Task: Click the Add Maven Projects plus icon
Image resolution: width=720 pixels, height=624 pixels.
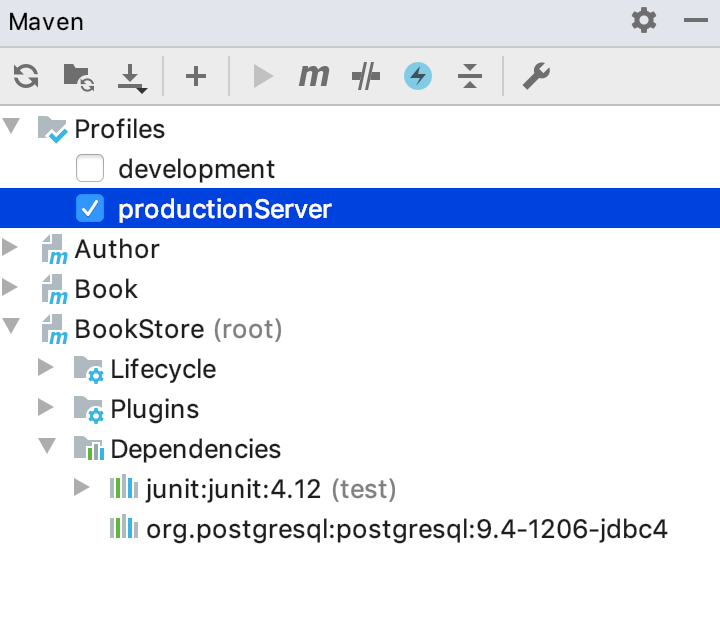Action: click(x=196, y=76)
